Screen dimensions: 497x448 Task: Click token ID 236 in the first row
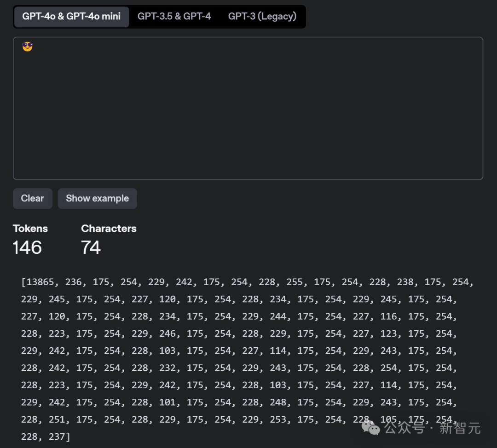tap(74, 282)
